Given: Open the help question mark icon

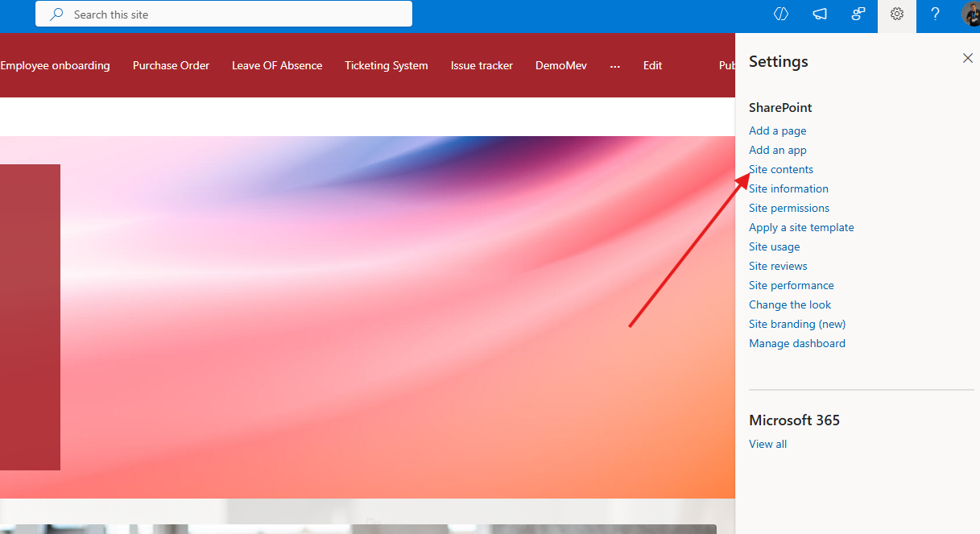Looking at the screenshot, I should [935, 14].
